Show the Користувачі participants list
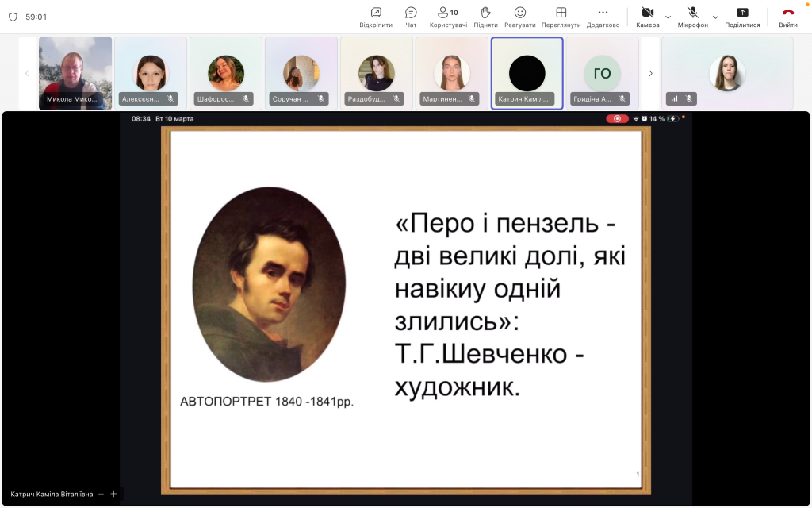Screen dimensions: 812x508 point(448,16)
